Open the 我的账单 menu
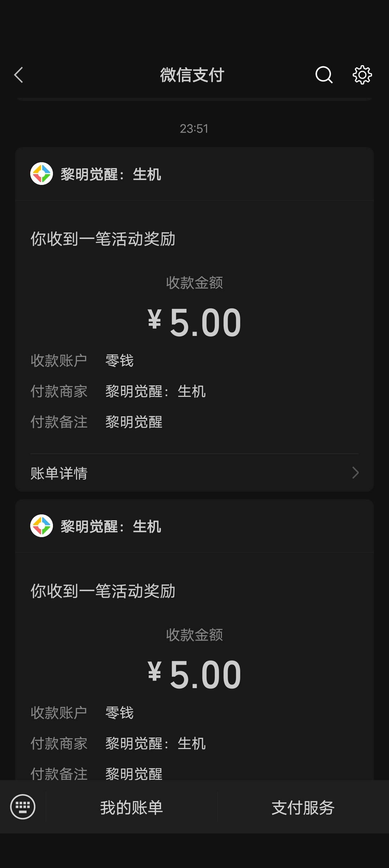389x868 pixels. (x=131, y=807)
